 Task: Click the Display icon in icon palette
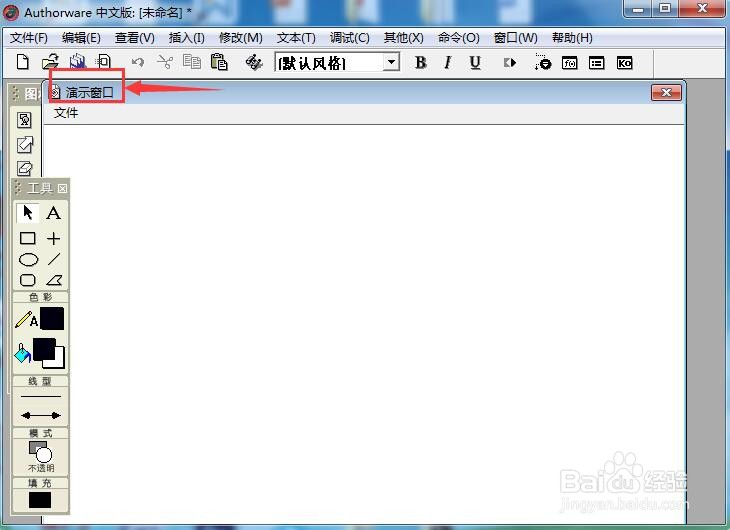point(25,120)
